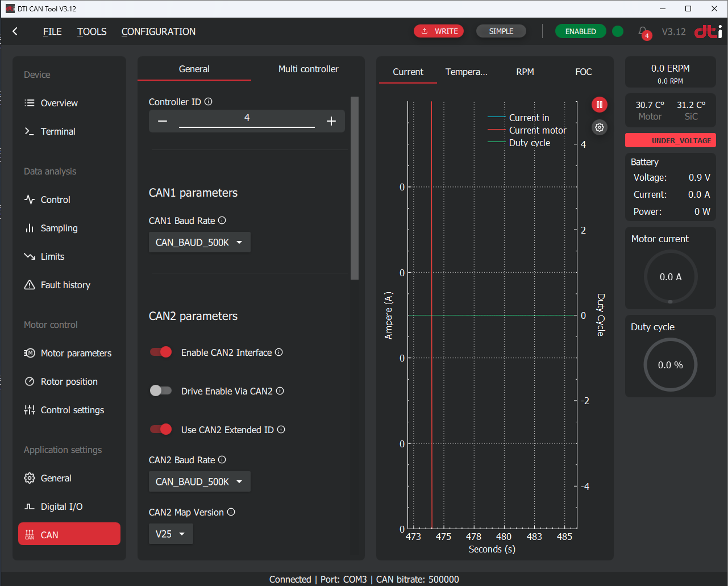Viewport: 728px width, 586px height.
Task: Open the Terminal page
Action: click(x=69, y=131)
